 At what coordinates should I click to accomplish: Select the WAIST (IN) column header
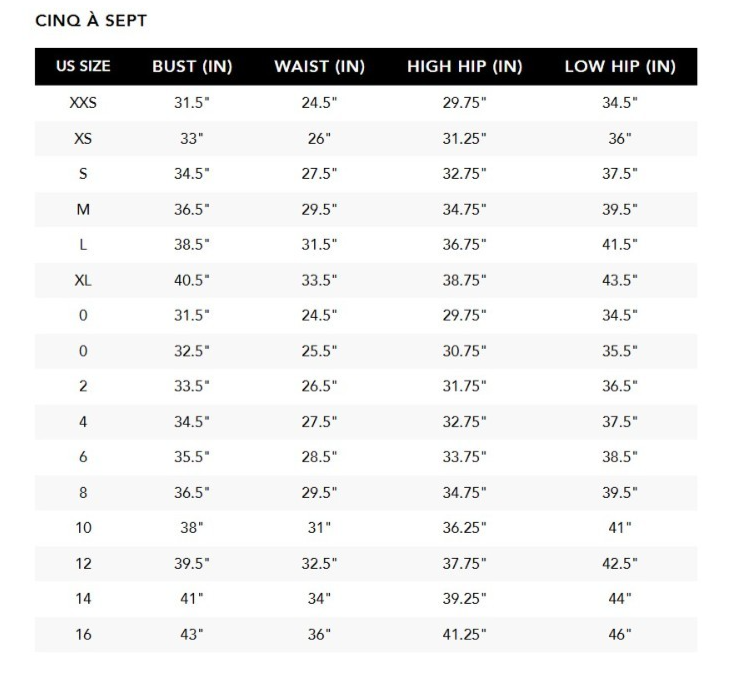(x=320, y=67)
